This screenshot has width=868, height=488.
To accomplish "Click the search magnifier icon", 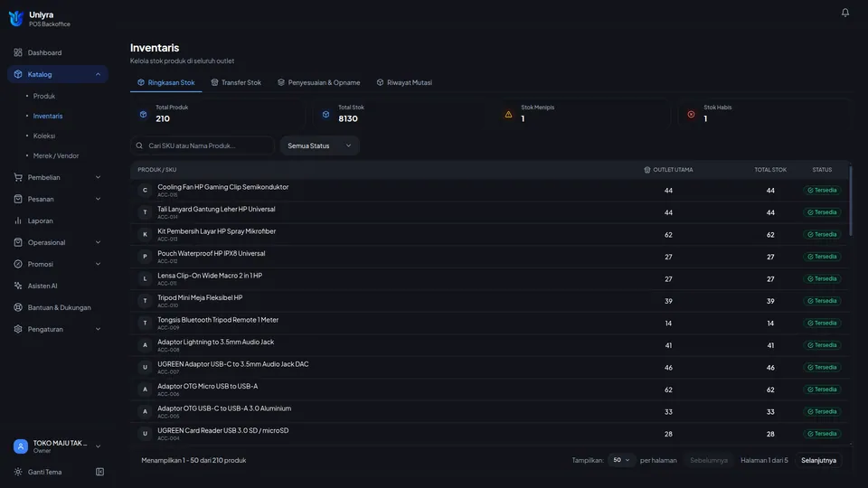I will pos(139,145).
